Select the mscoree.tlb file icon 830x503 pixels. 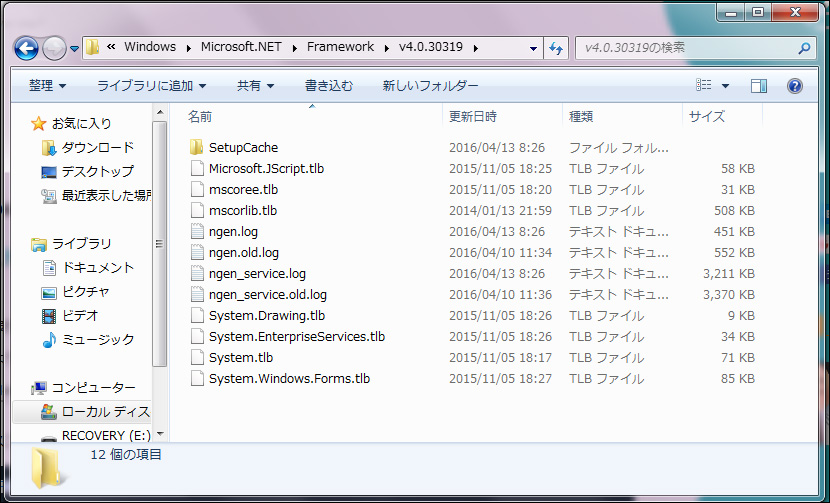click(197, 190)
